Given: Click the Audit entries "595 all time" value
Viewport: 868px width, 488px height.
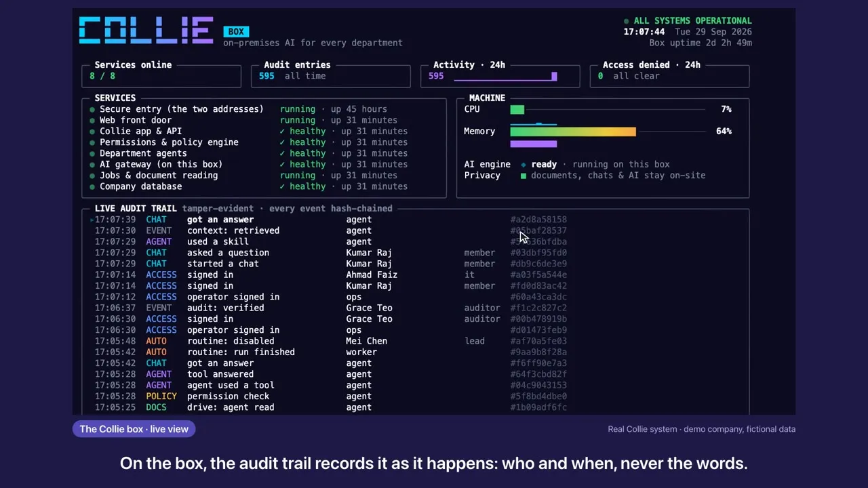Looking at the screenshot, I should point(292,76).
